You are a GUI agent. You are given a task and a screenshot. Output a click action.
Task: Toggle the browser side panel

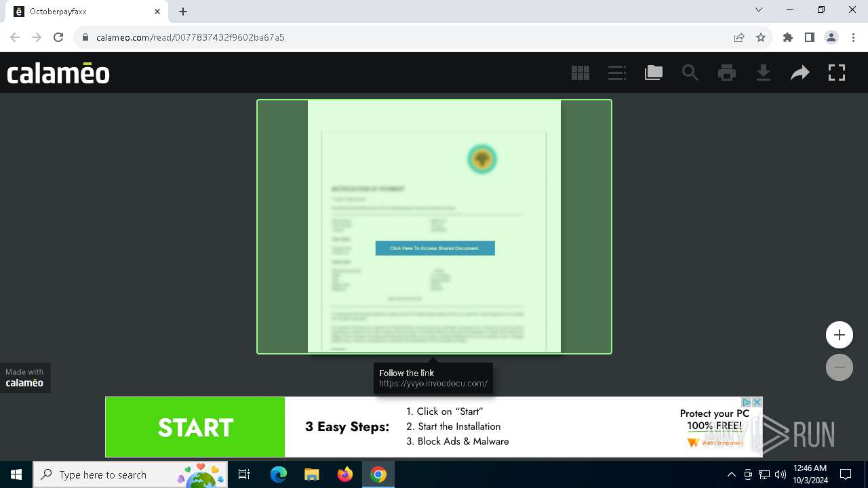point(810,37)
